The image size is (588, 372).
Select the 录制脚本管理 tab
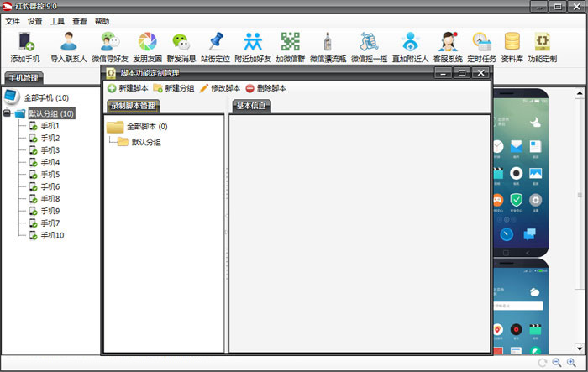point(134,106)
